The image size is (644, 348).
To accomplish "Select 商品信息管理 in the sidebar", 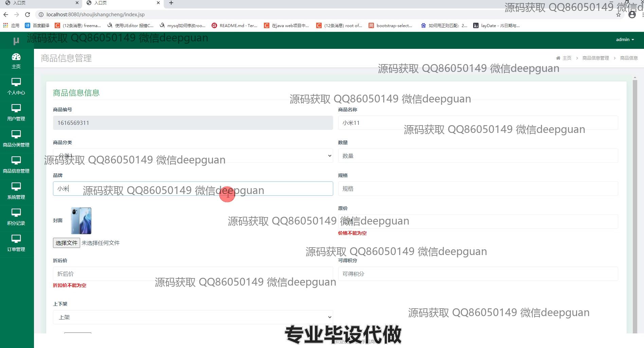I will (x=16, y=165).
